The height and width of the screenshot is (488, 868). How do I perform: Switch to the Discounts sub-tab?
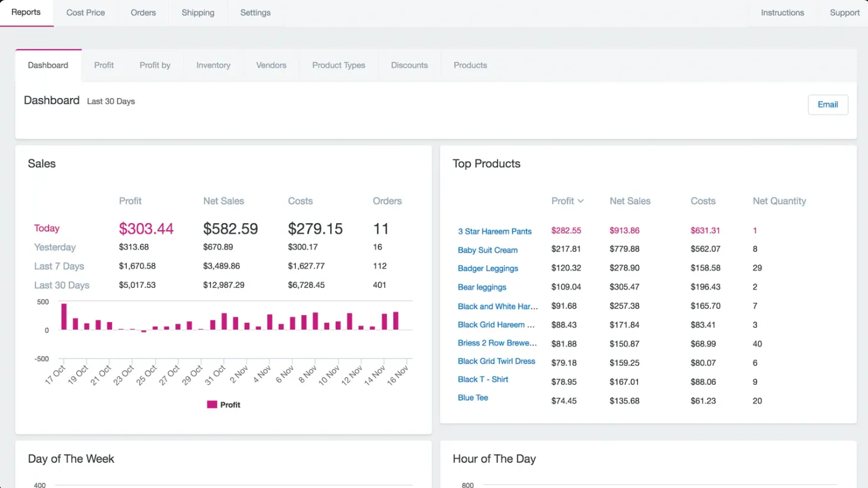(x=409, y=65)
